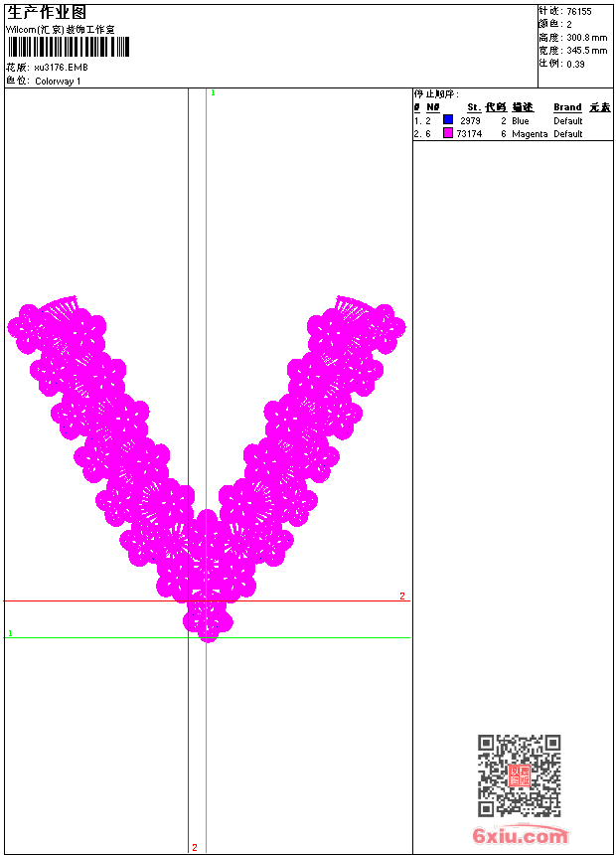Click the file name xu3176.EMB

pos(61,68)
